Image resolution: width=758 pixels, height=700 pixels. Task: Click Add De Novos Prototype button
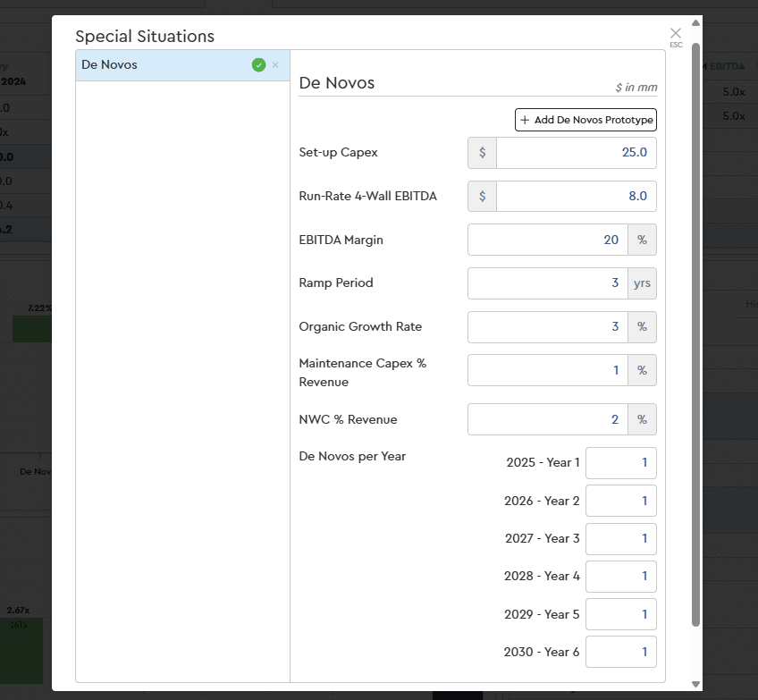pos(585,120)
